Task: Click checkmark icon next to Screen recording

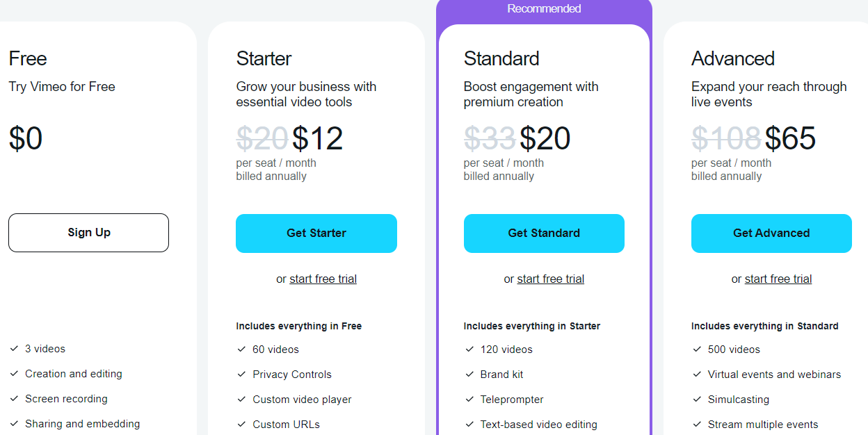Action: 14,399
